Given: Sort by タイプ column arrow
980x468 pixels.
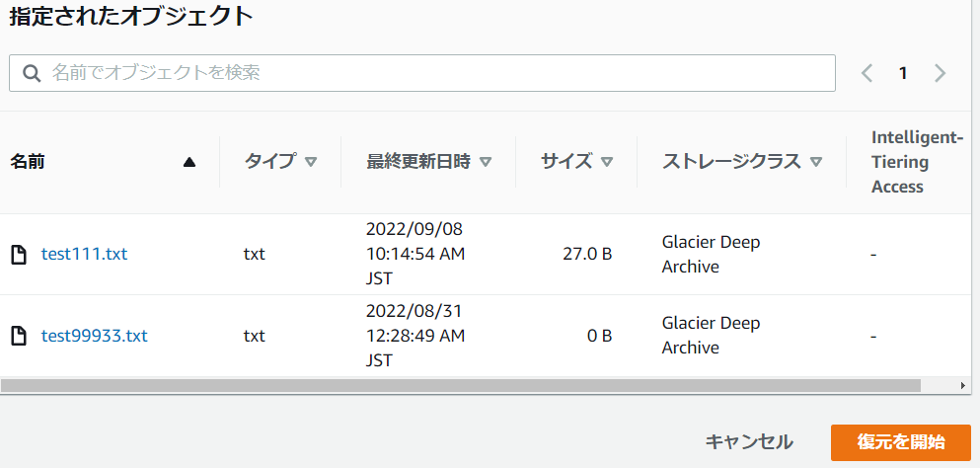Looking at the screenshot, I should click(311, 162).
